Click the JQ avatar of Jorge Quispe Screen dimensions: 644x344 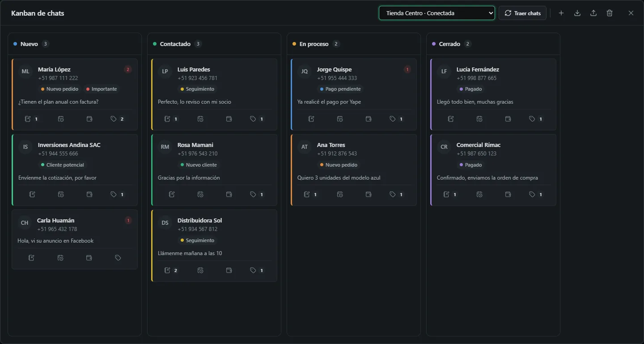click(x=305, y=71)
